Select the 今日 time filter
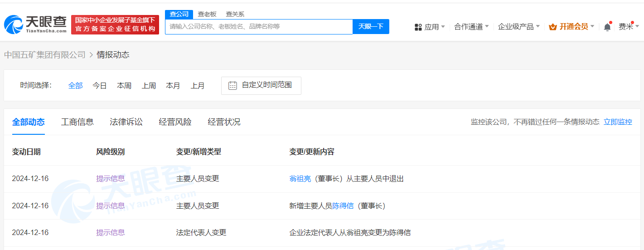Viewport: 644px width, 250px height. pyautogui.click(x=100, y=85)
